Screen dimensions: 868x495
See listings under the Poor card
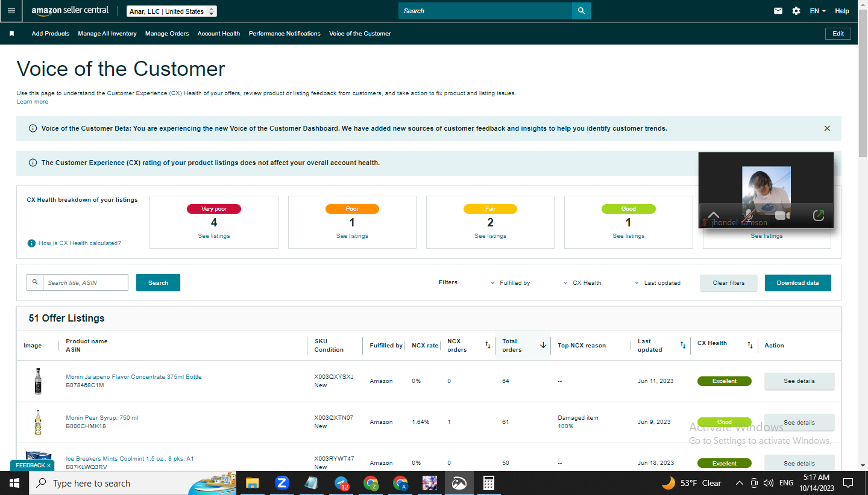[x=352, y=236]
